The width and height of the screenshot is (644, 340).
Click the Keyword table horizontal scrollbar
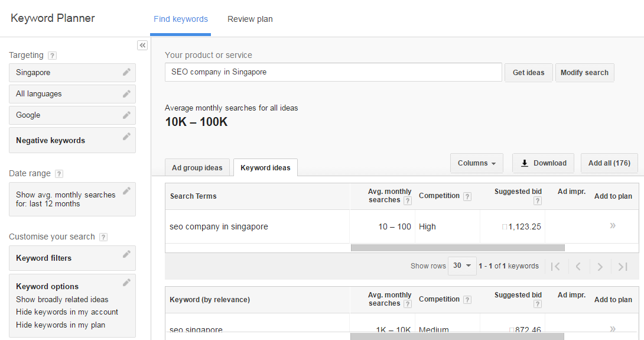pos(457,336)
